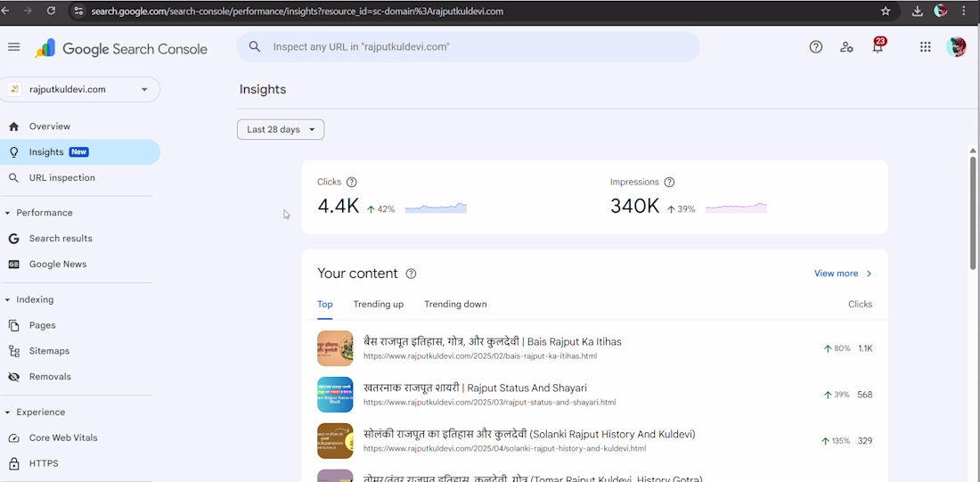The image size is (980, 482).
Task: Open the Google account avatar in the header
Action: tap(956, 47)
